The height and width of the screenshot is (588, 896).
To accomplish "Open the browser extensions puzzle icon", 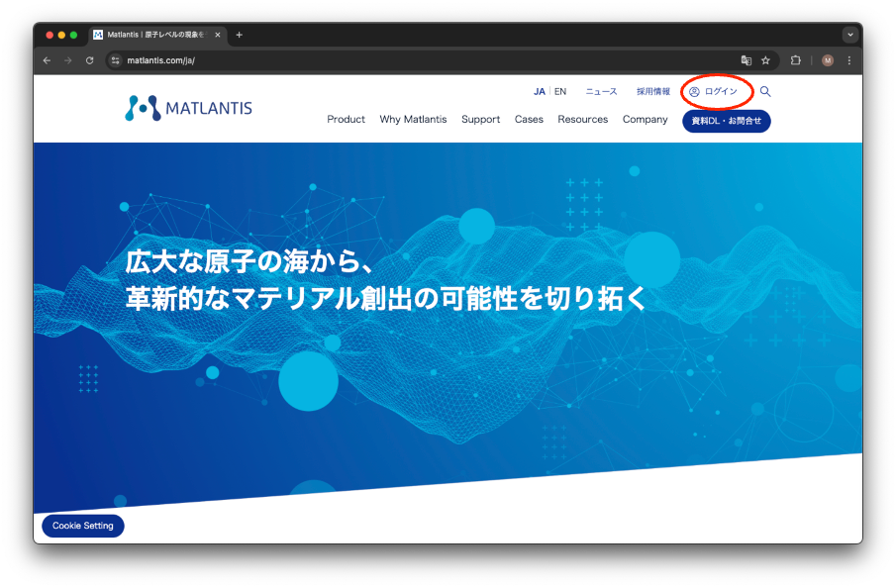I will tap(795, 60).
